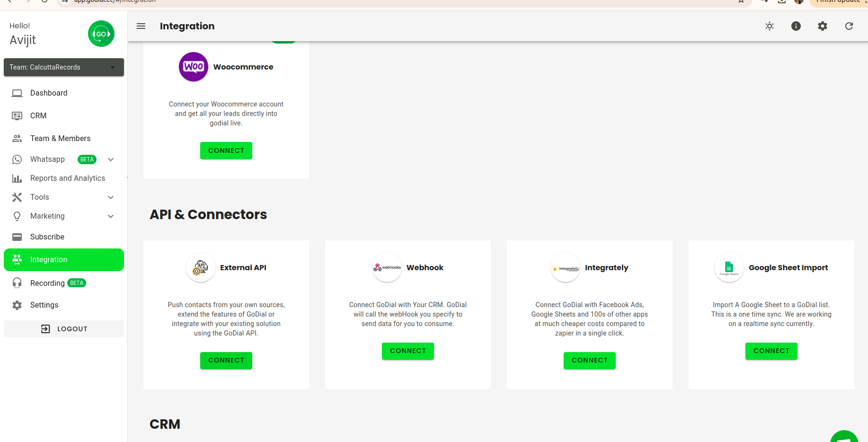868x442 pixels.
Task: Click the Recording headset icon
Action: (17, 283)
